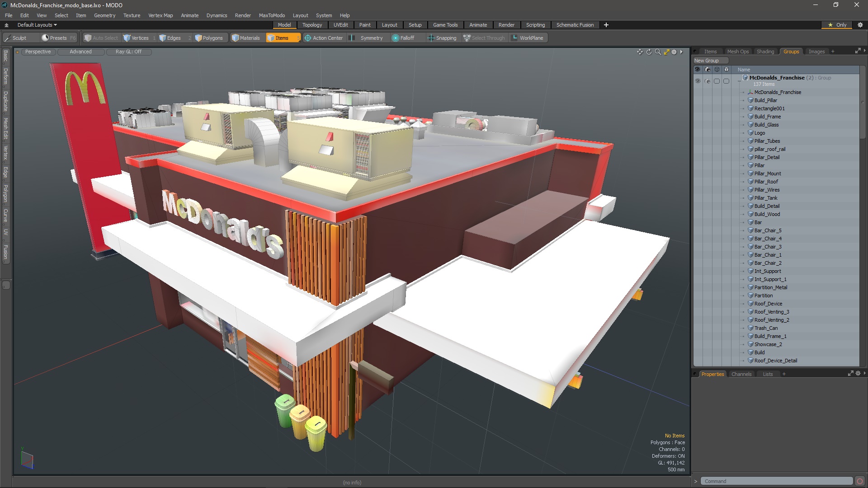Open viewport settings gear icon
868x488 pixels.
pyautogui.click(x=674, y=52)
